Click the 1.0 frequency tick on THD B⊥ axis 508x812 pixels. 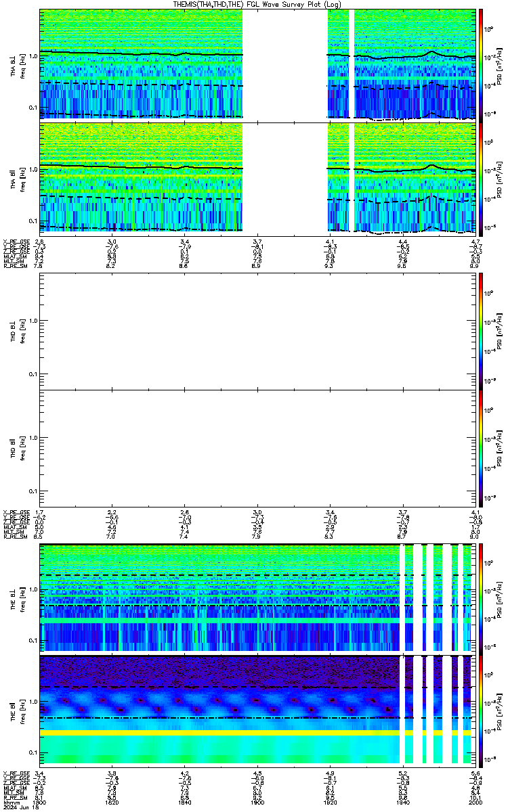[33, 321]
